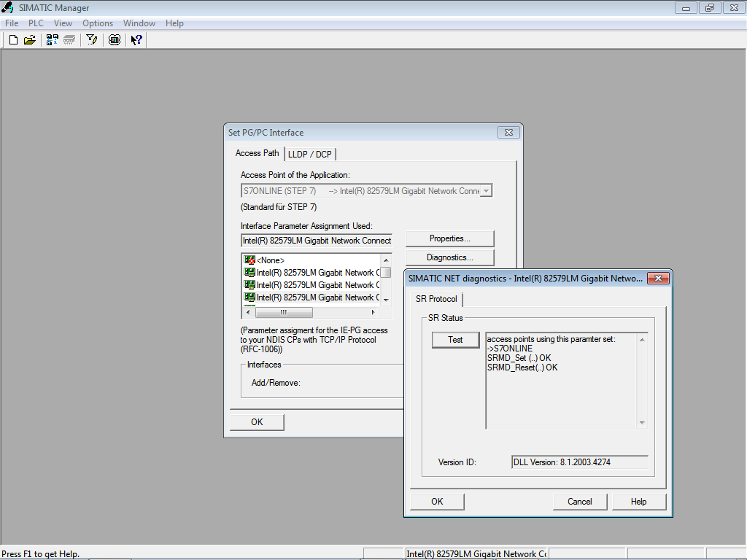Click the SR Status output scroll down arrow
The width and height of the screenshot is (747, 560).
click(642, 423)
